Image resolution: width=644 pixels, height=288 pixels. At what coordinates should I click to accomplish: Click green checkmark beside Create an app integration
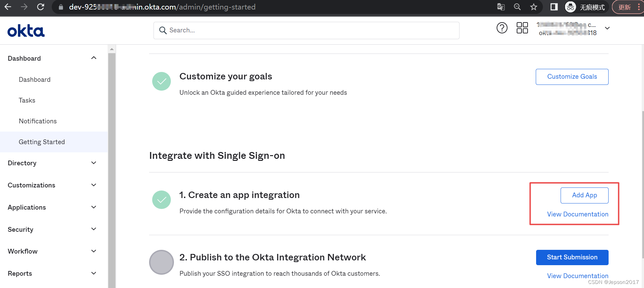tap(161, 200)
